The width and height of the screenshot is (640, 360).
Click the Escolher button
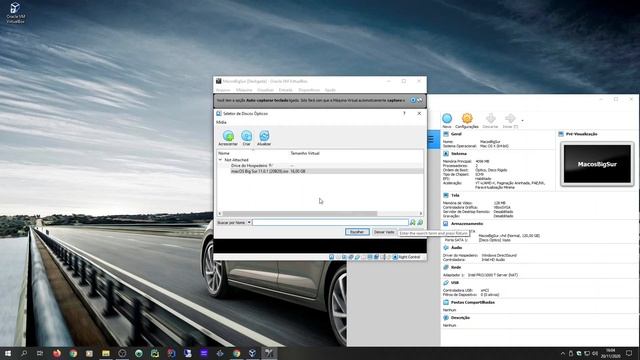[357, 232]
